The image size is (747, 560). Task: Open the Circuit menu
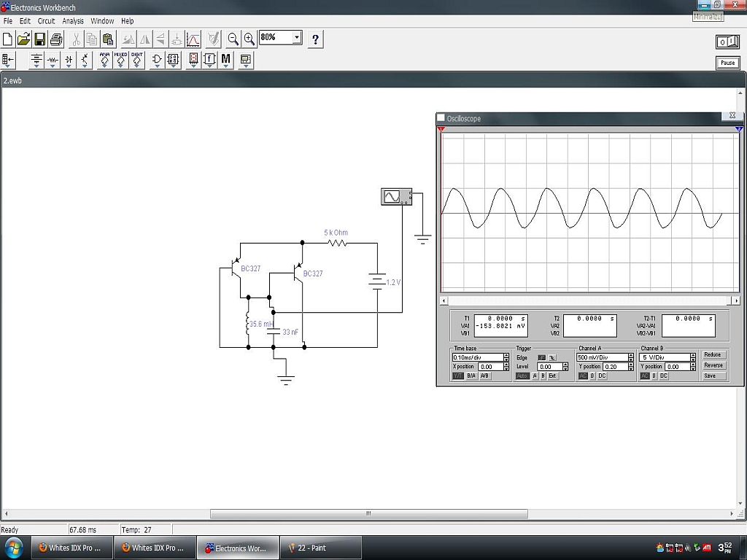(x=46, y=21)
